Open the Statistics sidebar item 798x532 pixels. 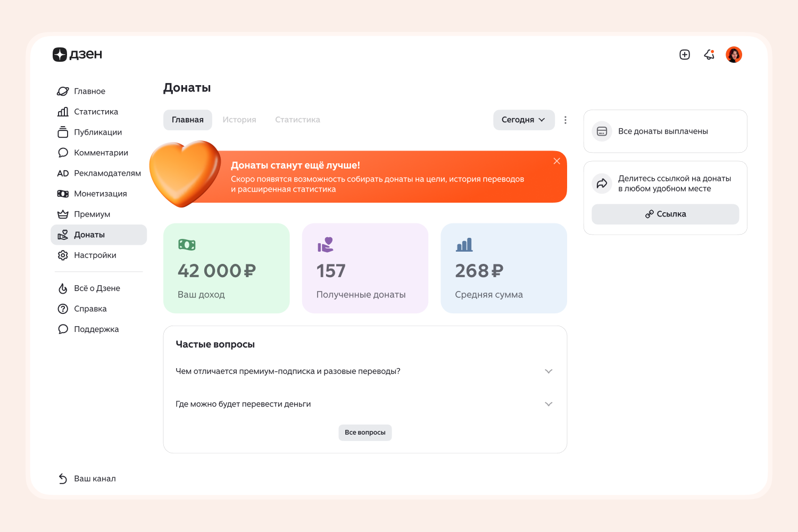[x=96, y=112]
